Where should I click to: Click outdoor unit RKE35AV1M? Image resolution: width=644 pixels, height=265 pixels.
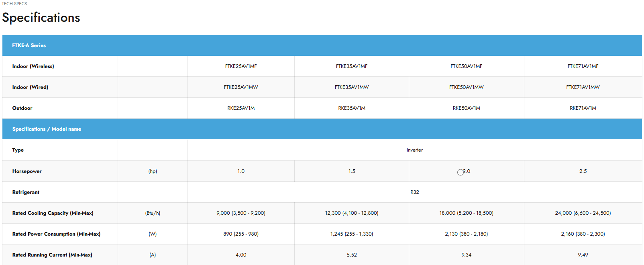pos(352,108)
